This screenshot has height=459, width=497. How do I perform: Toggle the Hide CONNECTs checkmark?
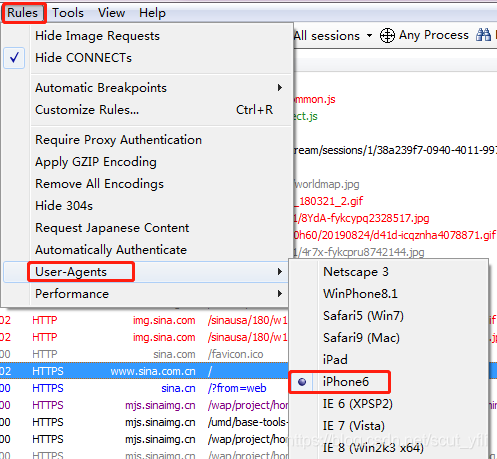14,58
